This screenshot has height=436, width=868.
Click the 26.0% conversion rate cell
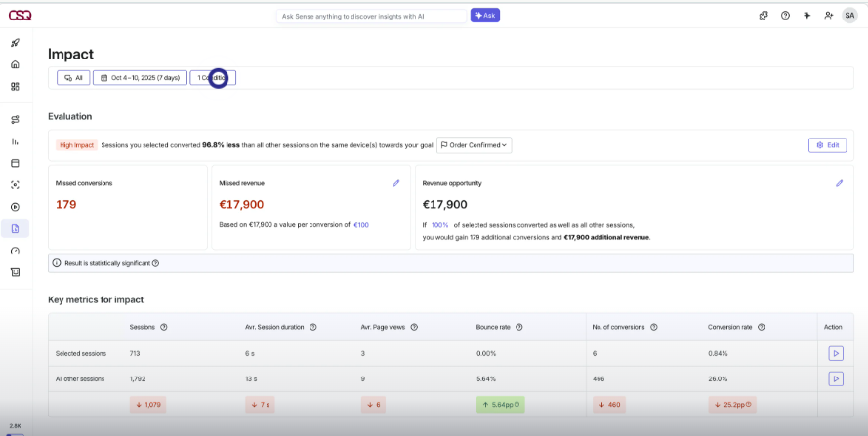716,379
